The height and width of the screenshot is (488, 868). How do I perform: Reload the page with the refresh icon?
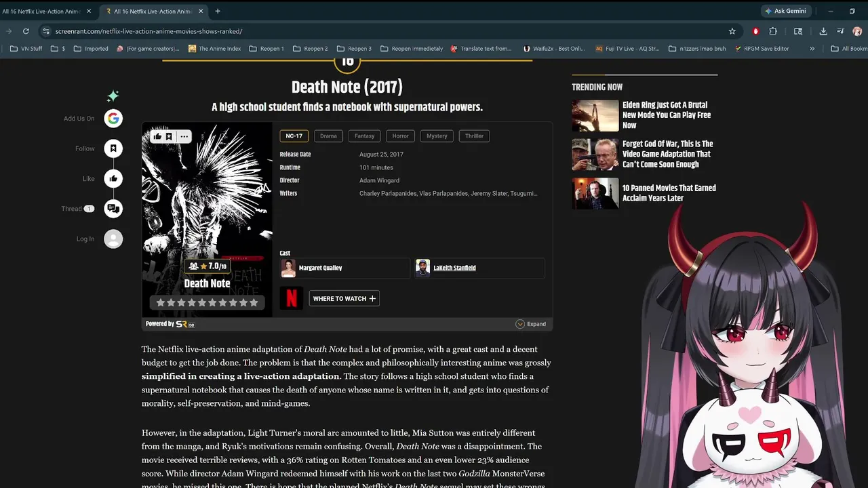point(26,31)
